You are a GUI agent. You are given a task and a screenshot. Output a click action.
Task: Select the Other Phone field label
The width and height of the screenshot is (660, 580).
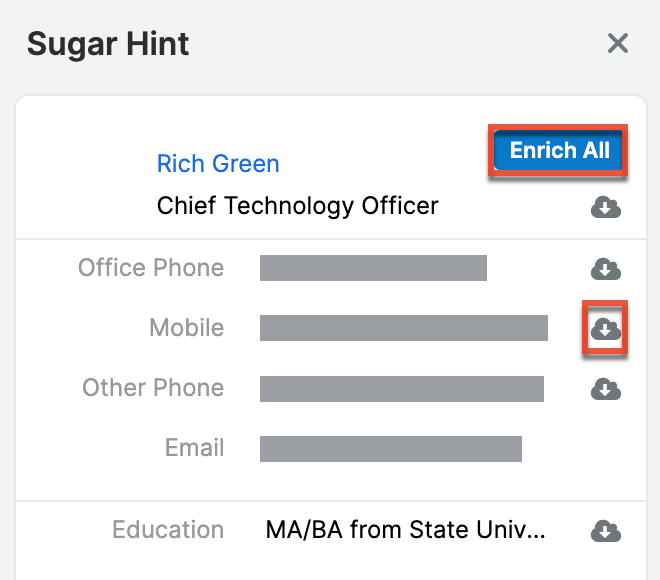(153, 388)
